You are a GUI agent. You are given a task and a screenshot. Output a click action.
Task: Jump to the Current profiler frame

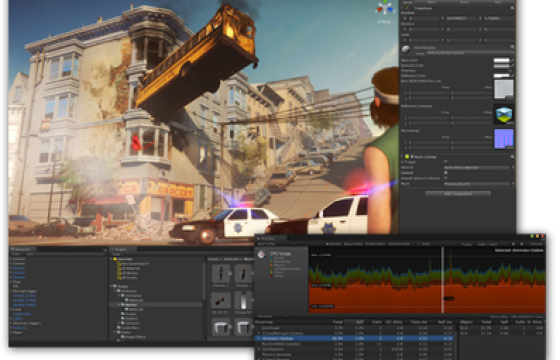click(537, 244)
